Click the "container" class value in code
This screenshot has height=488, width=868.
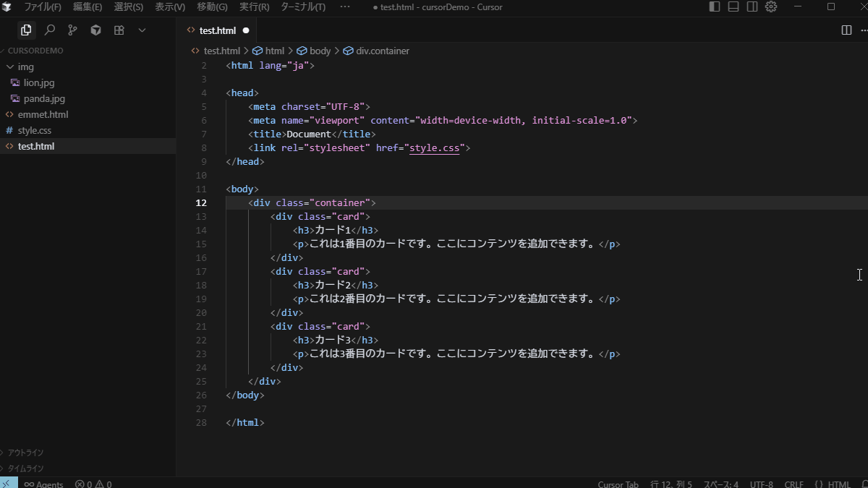pyautogui.click(x=340, y=203)
